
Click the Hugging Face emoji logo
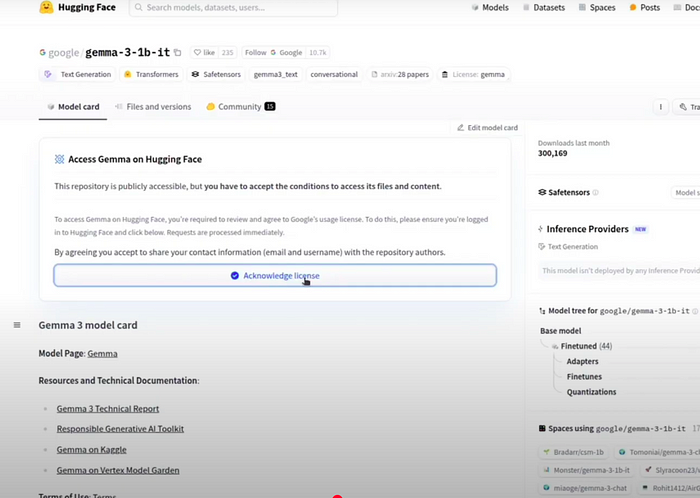[46, 7]
